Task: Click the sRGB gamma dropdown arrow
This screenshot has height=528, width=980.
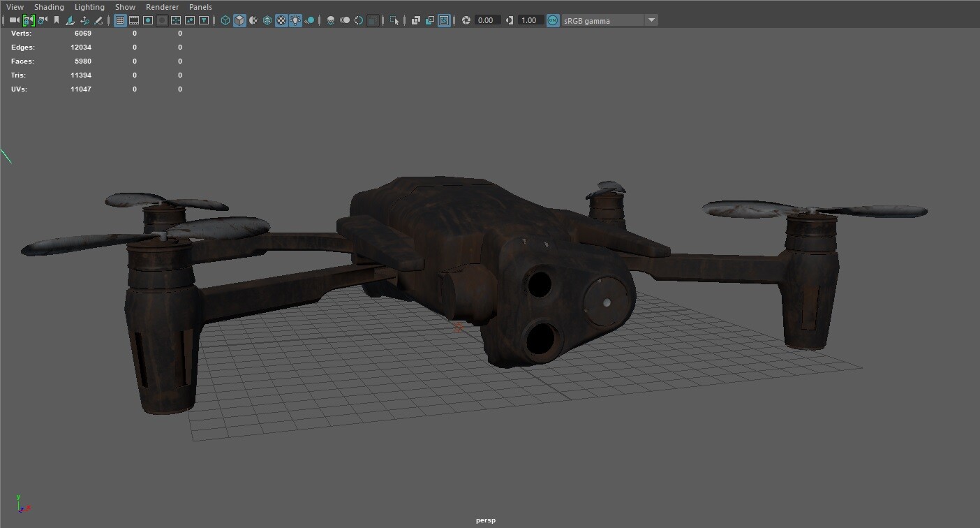Action: (x=651, y=20)
